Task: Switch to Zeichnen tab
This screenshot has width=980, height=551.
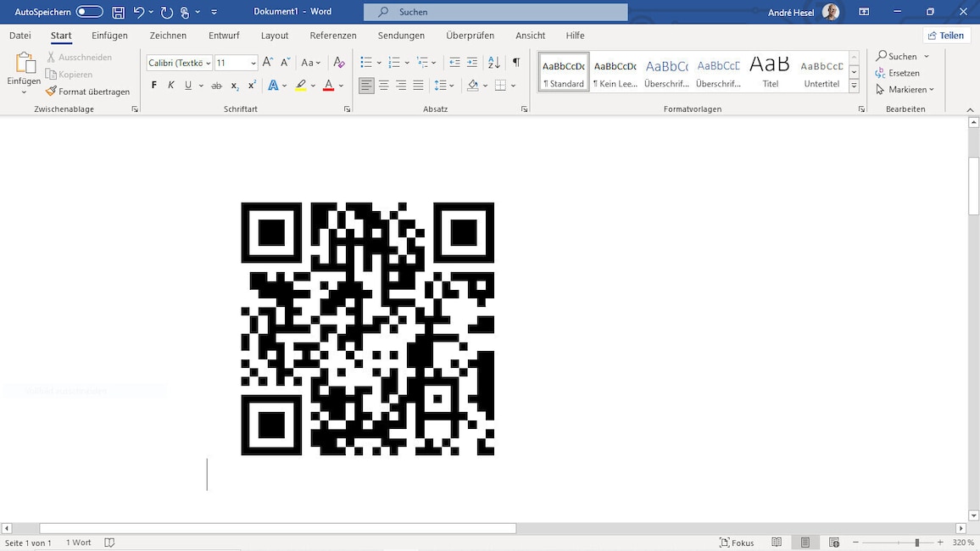Action: (168, 36)
